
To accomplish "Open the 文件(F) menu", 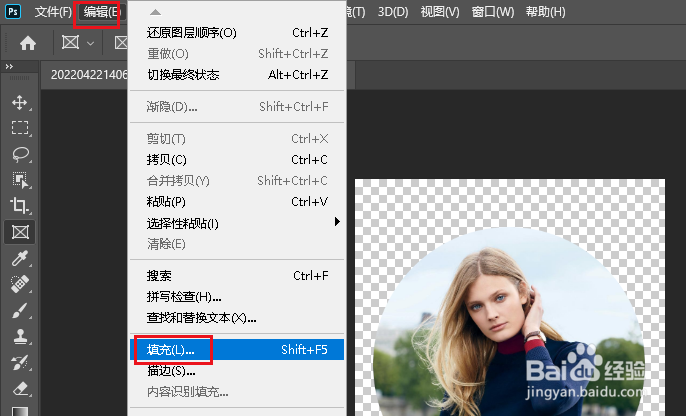I will [53, 12].
